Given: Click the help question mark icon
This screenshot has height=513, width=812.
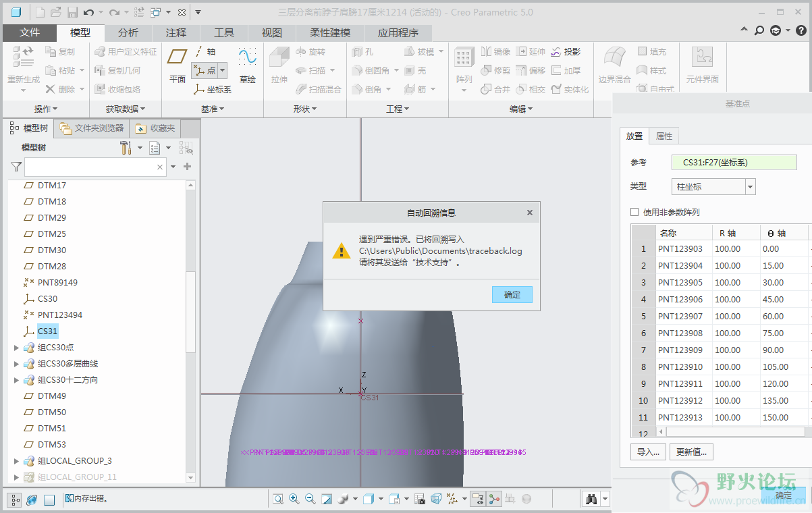Looking at the screenshot, I should [801, 30].
